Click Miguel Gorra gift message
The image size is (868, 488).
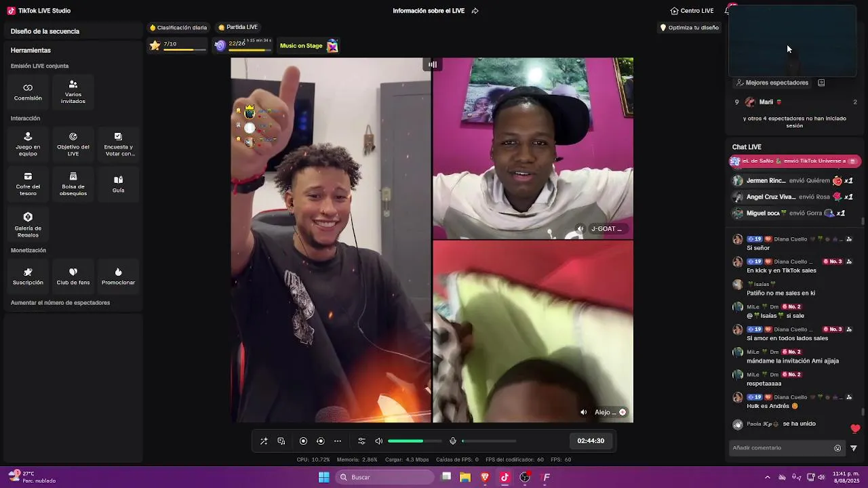(795, 213)
